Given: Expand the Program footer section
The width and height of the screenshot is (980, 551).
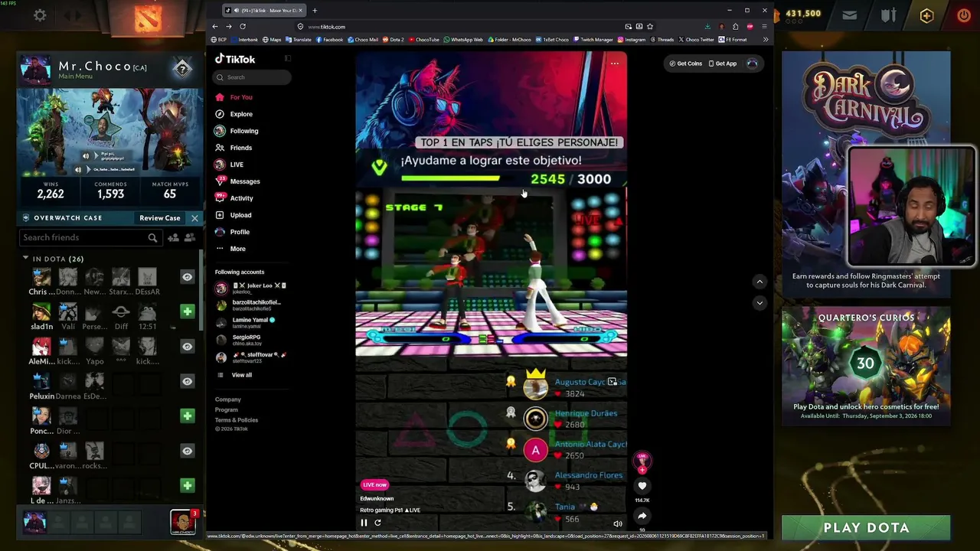Looking at the screenshot, I should coord(227,410).
